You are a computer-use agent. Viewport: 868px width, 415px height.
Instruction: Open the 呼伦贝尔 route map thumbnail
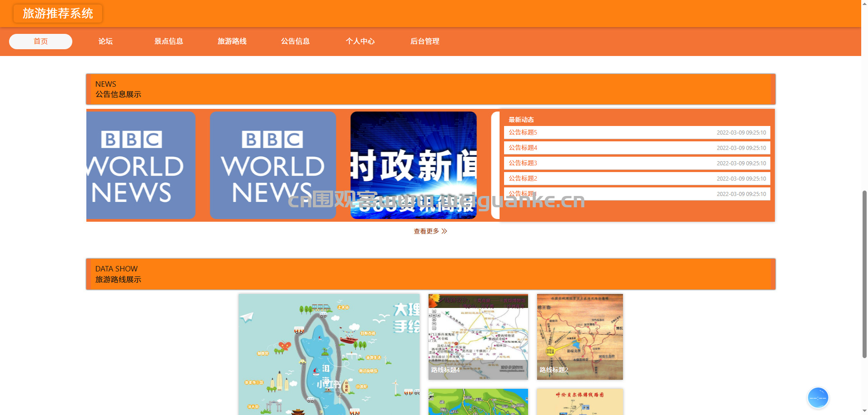pyautogui.click(x=580, y=402)
